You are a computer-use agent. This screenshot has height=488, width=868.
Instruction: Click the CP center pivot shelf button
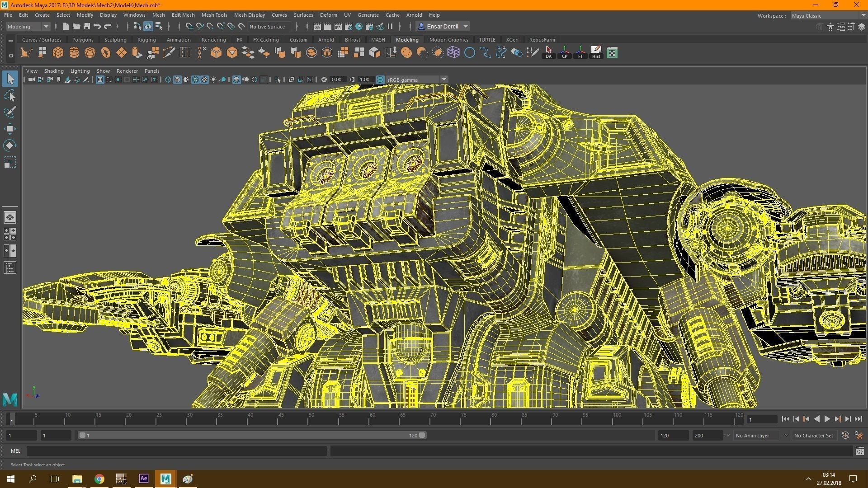pos(565,52)
